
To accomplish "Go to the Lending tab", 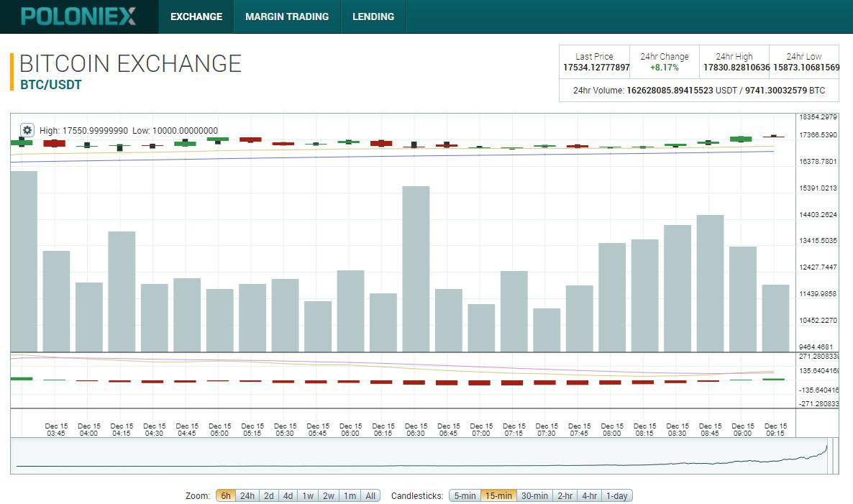I will point(373,17).
